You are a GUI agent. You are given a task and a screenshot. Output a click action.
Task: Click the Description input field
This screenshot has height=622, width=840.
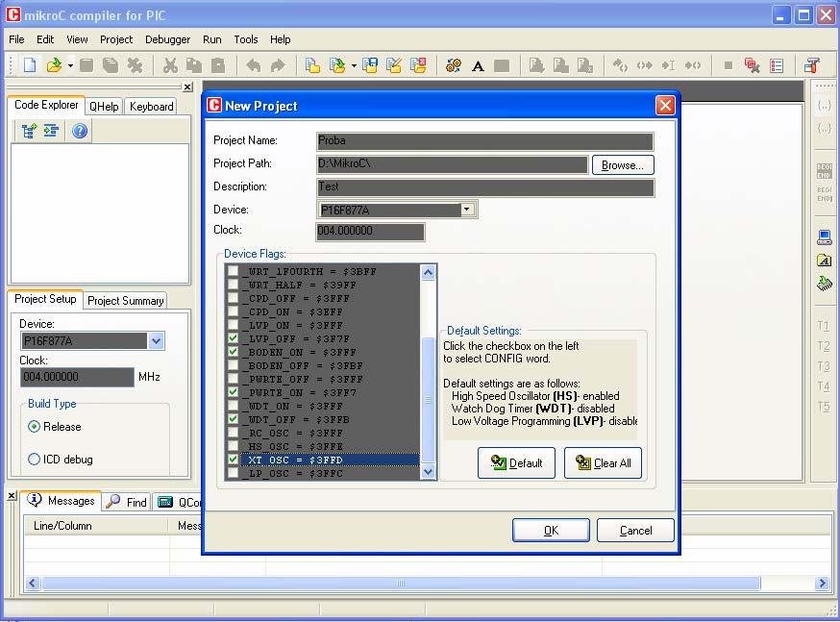(x=484, y=187)
